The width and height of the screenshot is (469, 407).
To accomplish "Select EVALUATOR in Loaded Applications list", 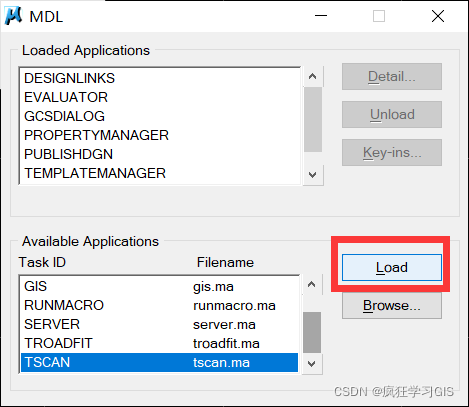I will tap(160, 97).
